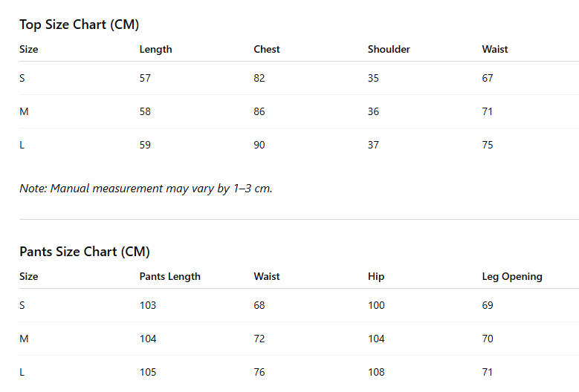This screenshot has width=579, height=392.
Task: Click the Top Size Chart (CM) heading
Action: 79,24
